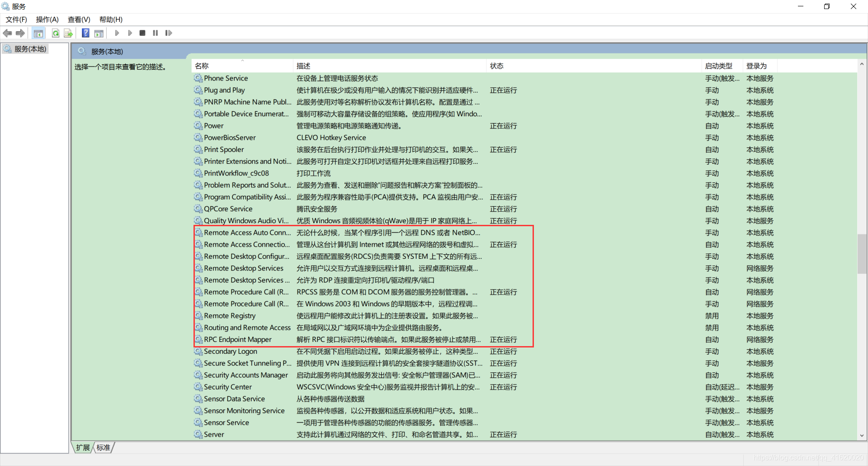The image size is (868, 466).
Task: Sort by the 登录为 column header
Action: coord(759,66)
